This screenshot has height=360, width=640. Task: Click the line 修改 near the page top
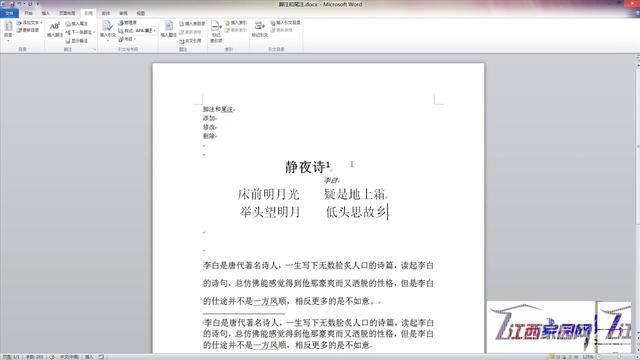tap(209, 127)
